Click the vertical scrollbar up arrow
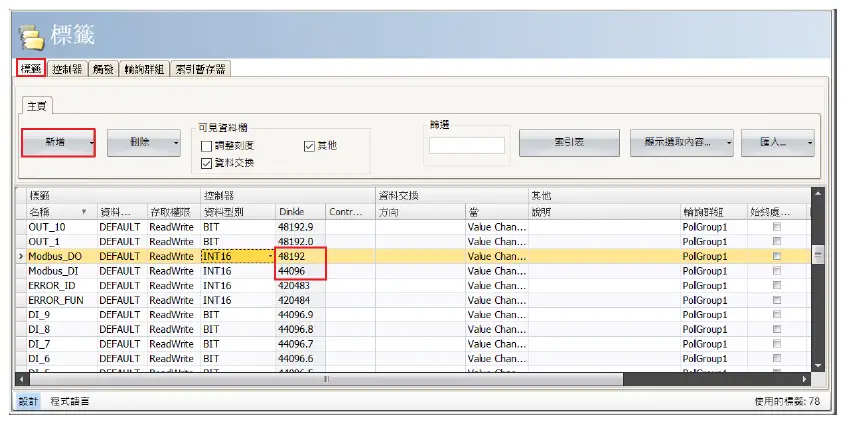 point(818,193)
